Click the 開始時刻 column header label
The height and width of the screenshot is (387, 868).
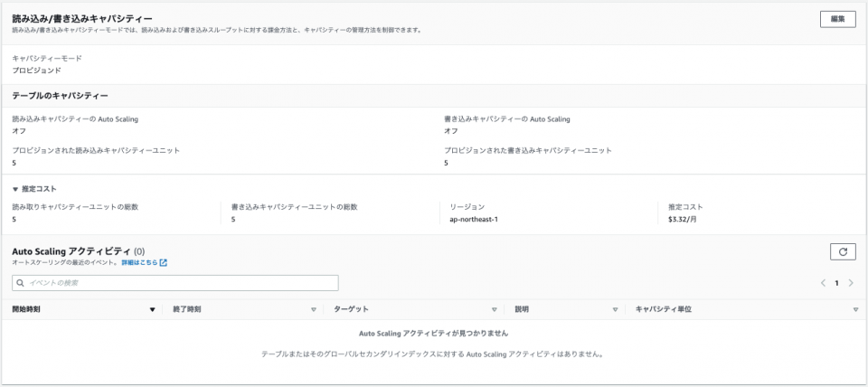tap(26, 309)
